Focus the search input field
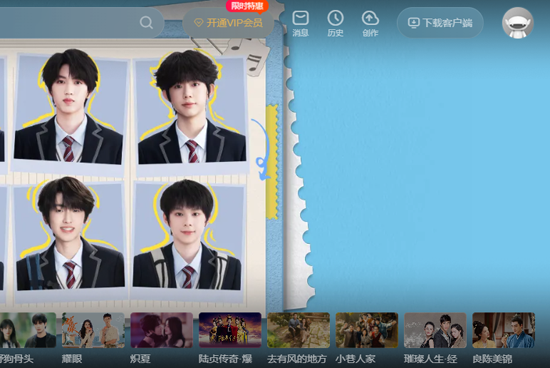The image size is (550, 368). [81, 23]
